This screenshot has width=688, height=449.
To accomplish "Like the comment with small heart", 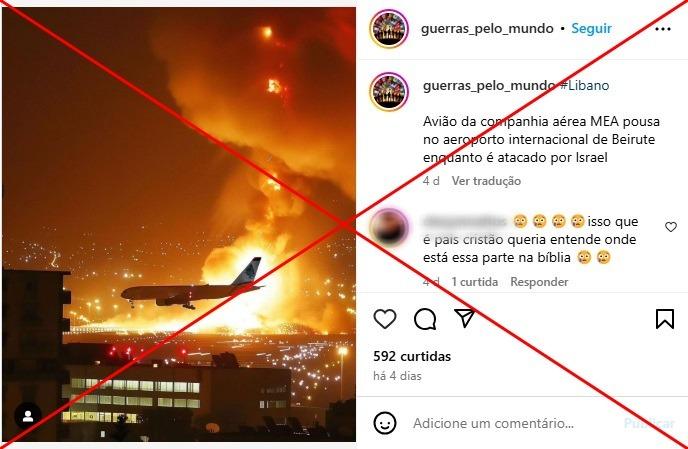I will point(670,227).
